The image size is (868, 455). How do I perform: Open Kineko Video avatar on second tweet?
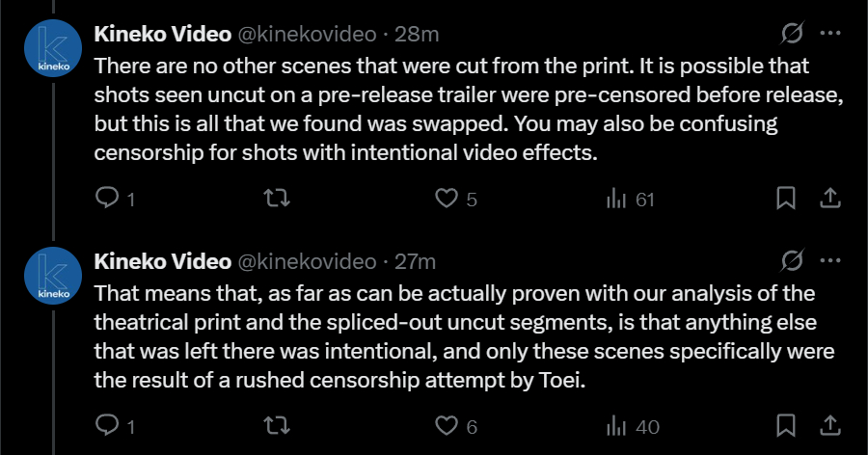pyautogui.click(x=52, y=277)
